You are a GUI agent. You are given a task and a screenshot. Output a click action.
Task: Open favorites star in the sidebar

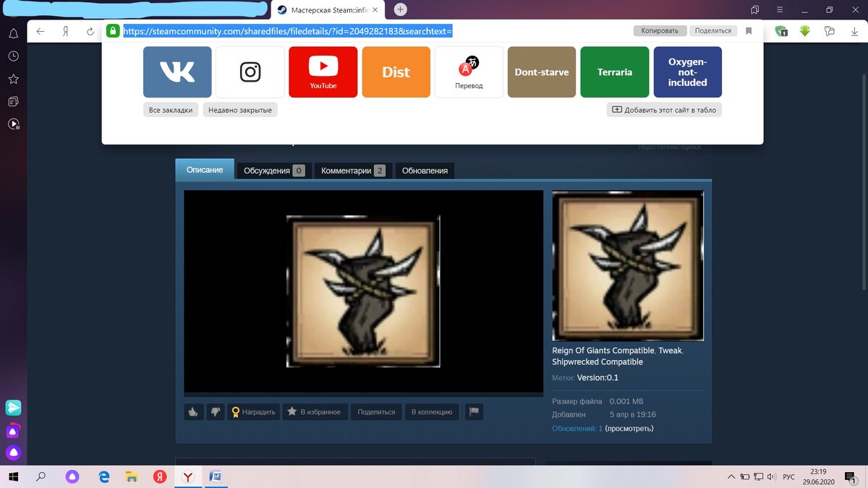click(x=13, y=78)
